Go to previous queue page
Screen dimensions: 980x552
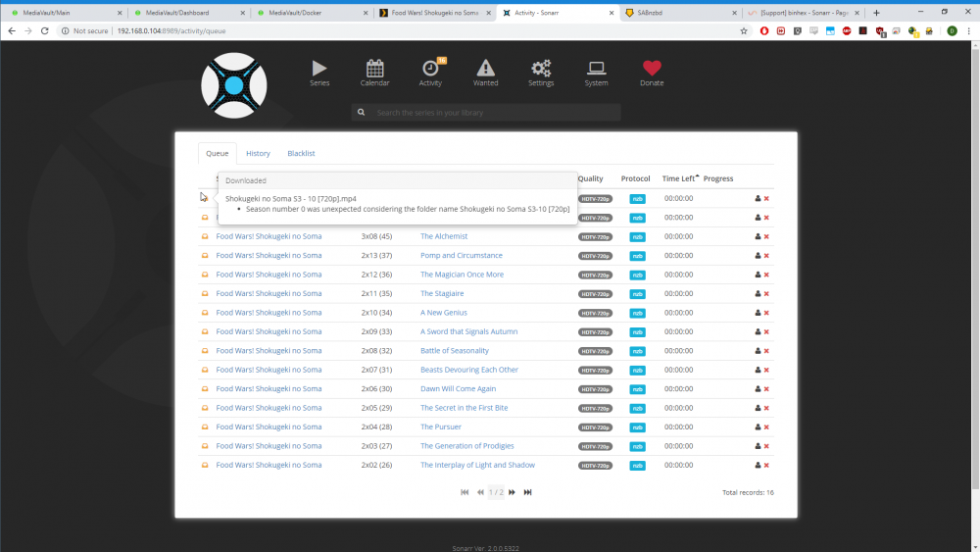click(480, 492)
